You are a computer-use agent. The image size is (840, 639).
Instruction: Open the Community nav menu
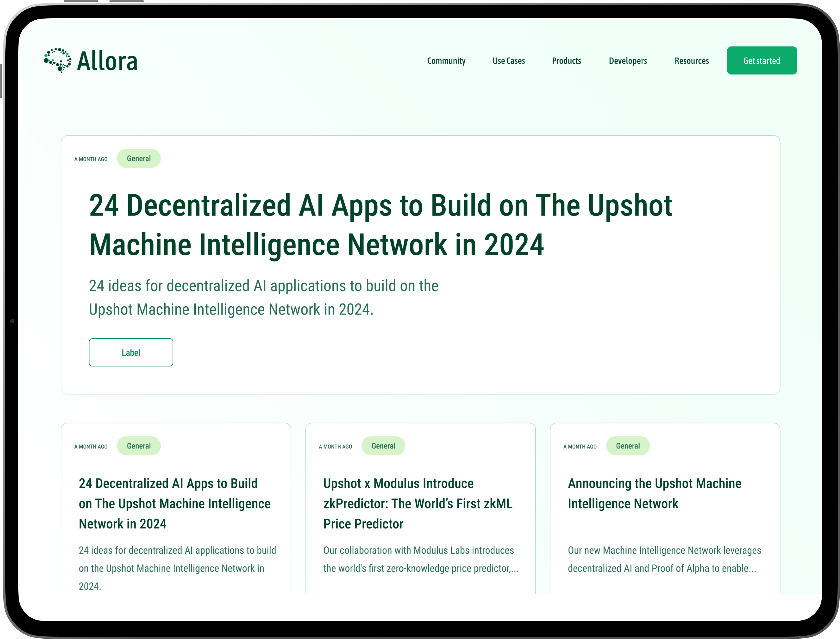point(446,61)
